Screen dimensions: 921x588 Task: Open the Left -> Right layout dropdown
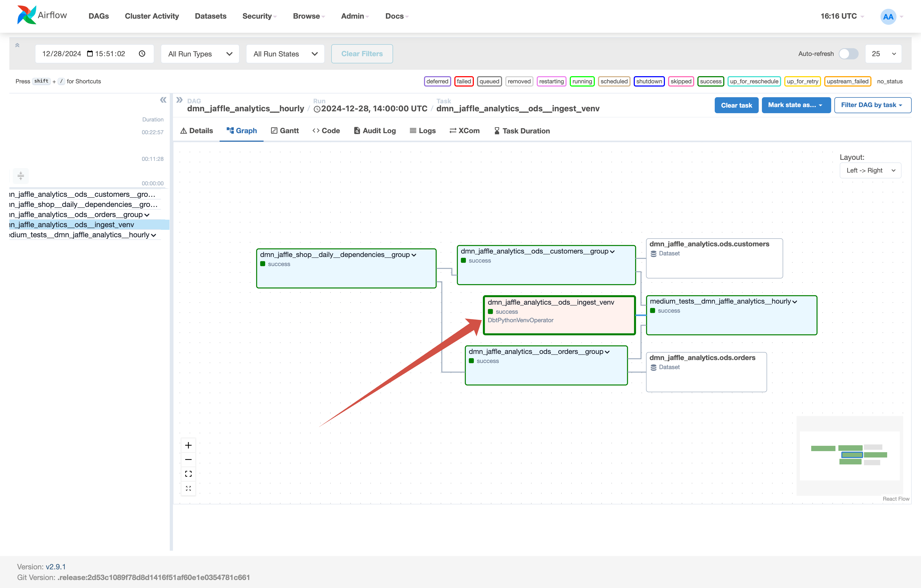[870, 170]
